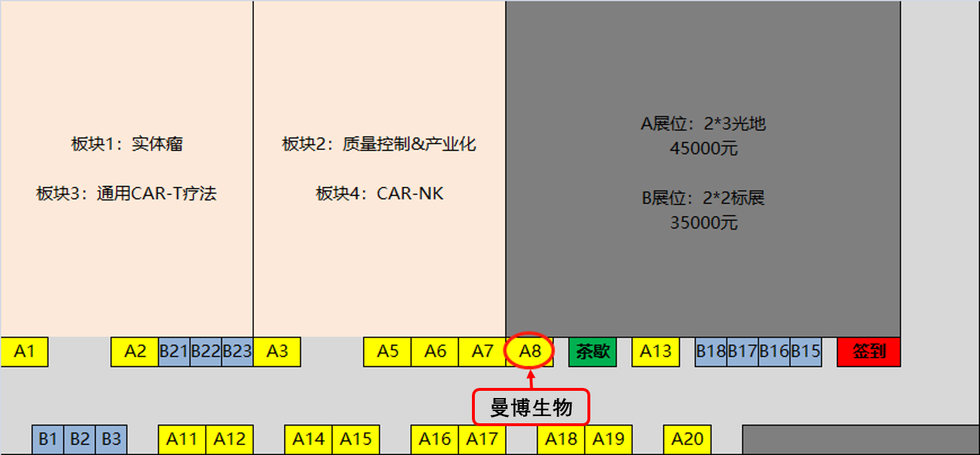The image size is (980, 455).
Task: Click booth A19
Action: 608,439
